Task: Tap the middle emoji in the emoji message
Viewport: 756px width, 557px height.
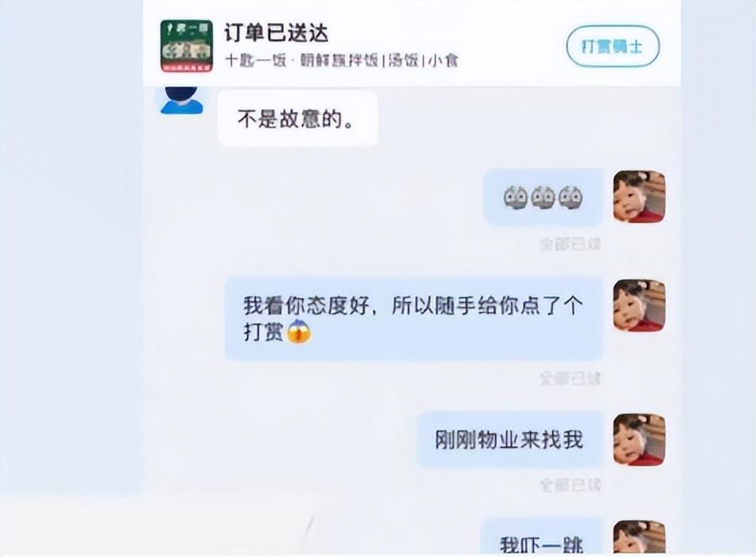Action: pyautogui.click(x=543, y=197)
